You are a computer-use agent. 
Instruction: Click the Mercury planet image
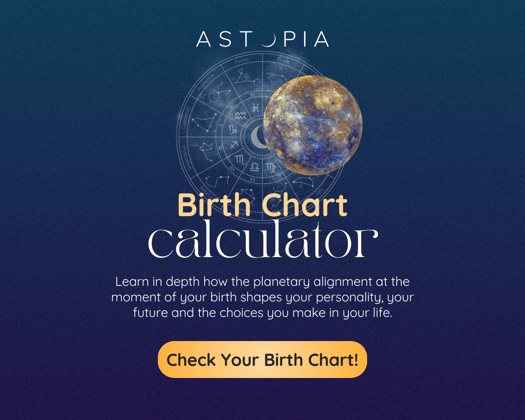[313, 125]
